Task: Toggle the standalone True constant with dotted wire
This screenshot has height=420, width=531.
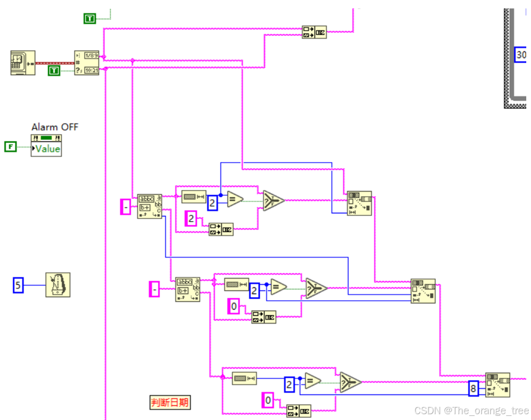Action: click(x=90, y=18)
